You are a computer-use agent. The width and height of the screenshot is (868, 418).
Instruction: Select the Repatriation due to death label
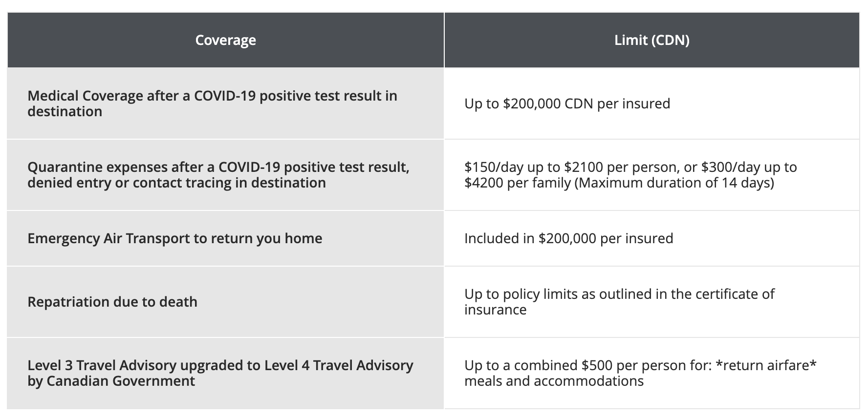[x=112, y=302]
